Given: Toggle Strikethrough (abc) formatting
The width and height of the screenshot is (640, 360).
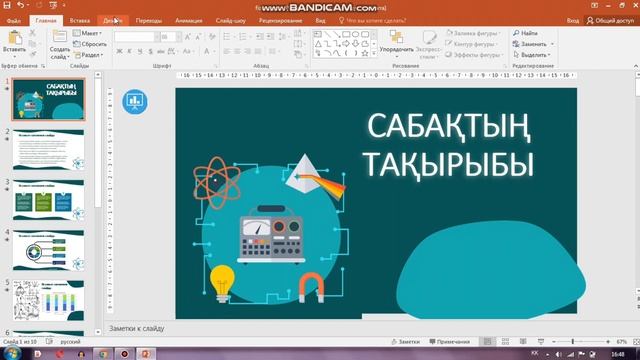Looking at the screenshot, I should tap(160, 51).
